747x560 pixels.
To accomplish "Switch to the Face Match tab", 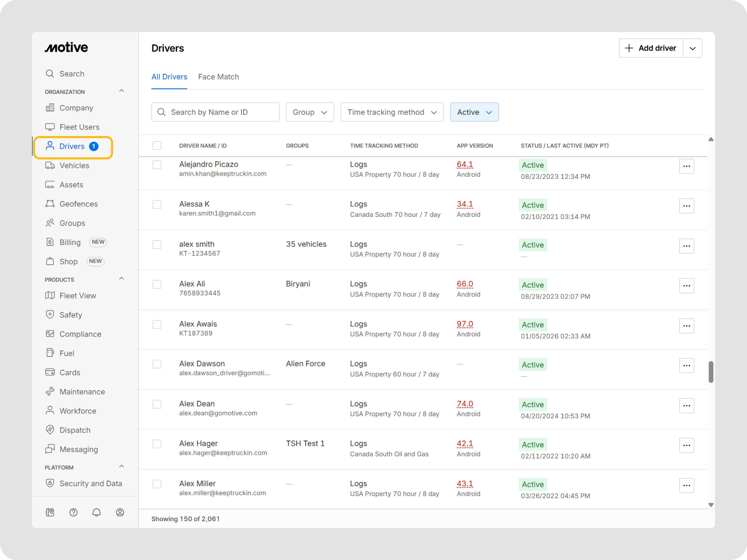I will [x=218, y=77].
